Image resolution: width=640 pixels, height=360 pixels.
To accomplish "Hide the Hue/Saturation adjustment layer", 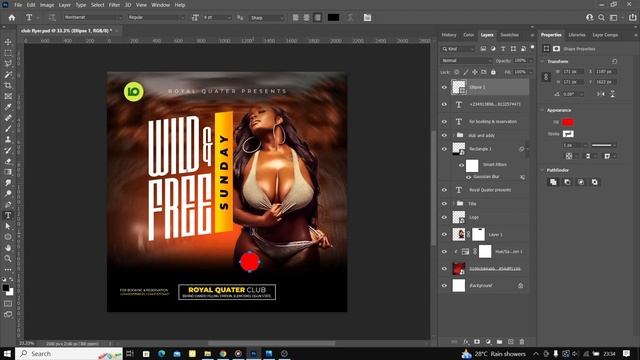I will click(x=444, y=251).
